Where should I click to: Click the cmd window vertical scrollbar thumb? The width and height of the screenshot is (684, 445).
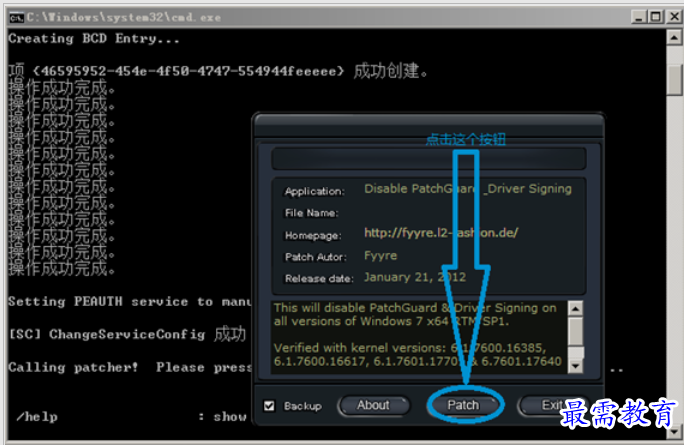pos(674,79)
